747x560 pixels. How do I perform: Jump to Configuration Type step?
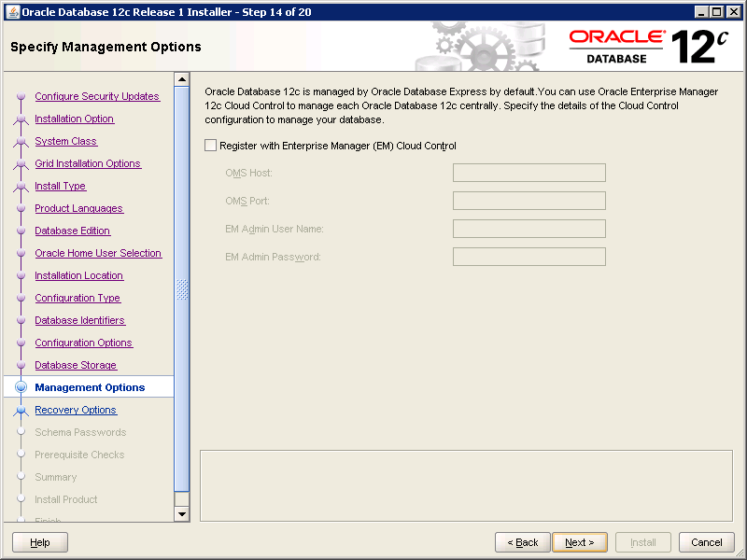click(78, 298)
